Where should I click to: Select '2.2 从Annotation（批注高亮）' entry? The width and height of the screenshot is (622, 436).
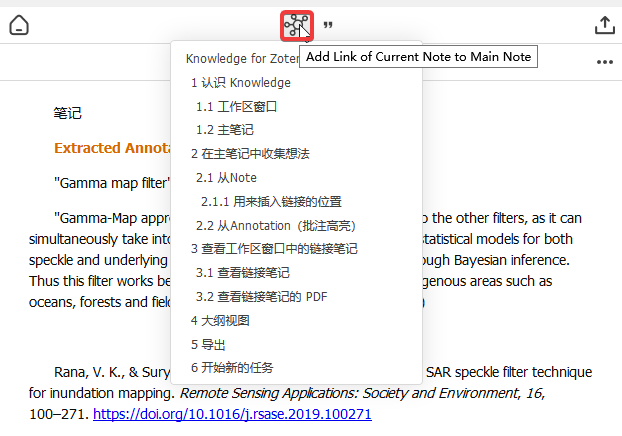pyautogui.click(x=275, y=225)
